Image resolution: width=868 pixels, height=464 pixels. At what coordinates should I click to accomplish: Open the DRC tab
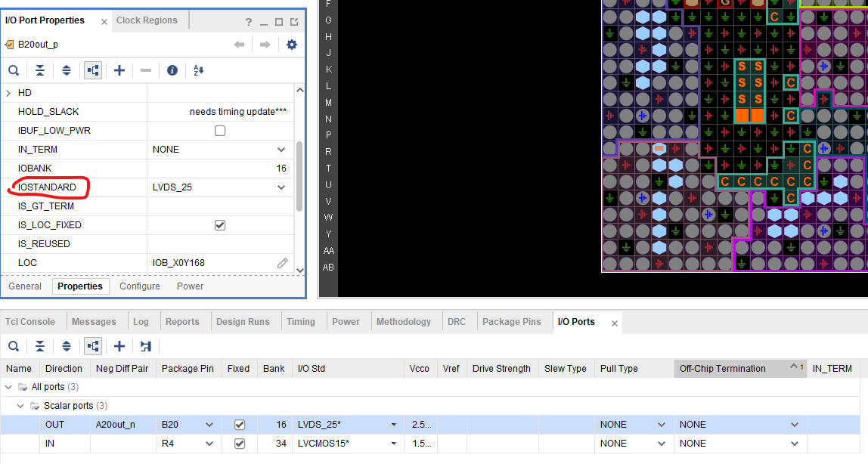[x=457, y=321]
